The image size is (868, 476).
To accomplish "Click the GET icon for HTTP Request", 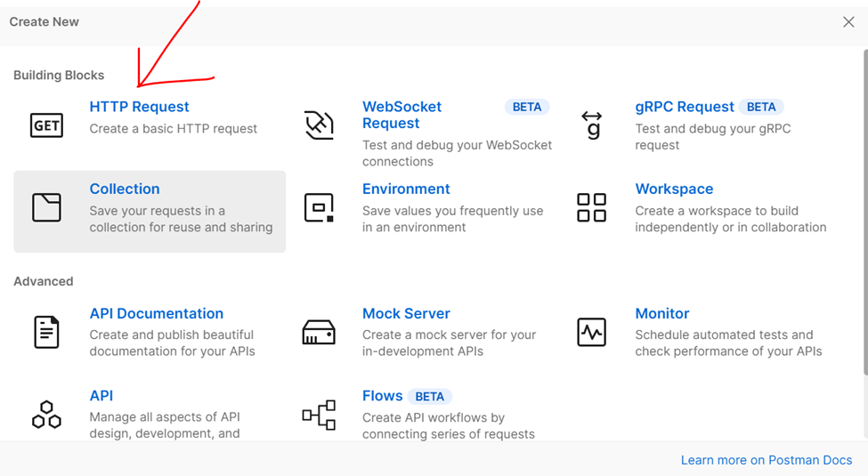I will (46, 125).
